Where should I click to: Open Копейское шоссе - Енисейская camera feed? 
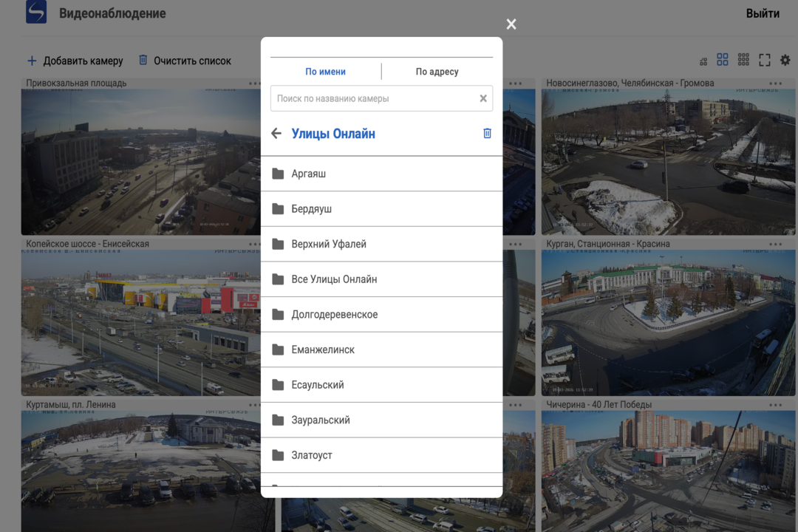(x=141, y=323)
